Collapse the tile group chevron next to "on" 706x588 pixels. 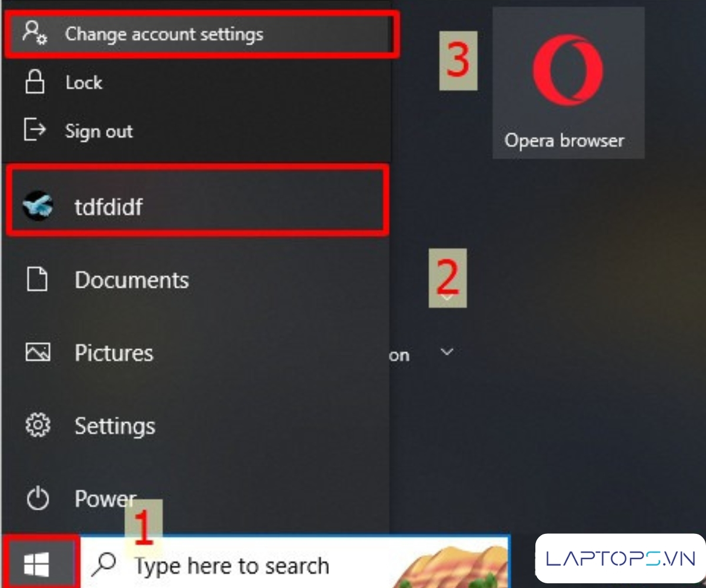pyautogui.click(x=447, y=352)
